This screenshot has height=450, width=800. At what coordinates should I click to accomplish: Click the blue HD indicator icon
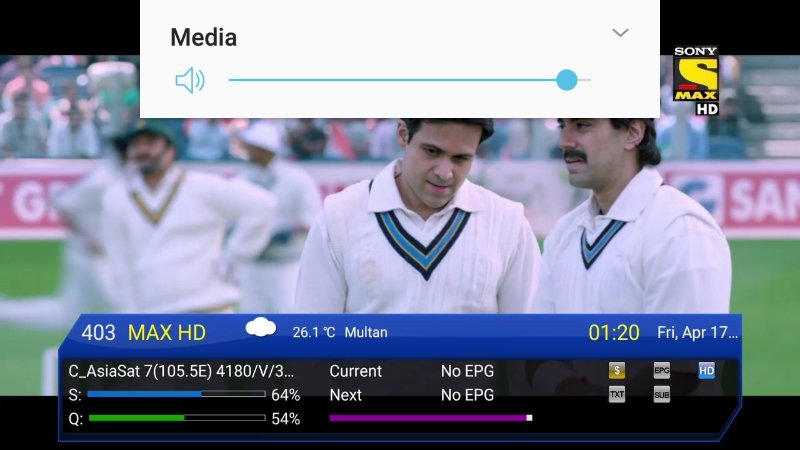706,370
